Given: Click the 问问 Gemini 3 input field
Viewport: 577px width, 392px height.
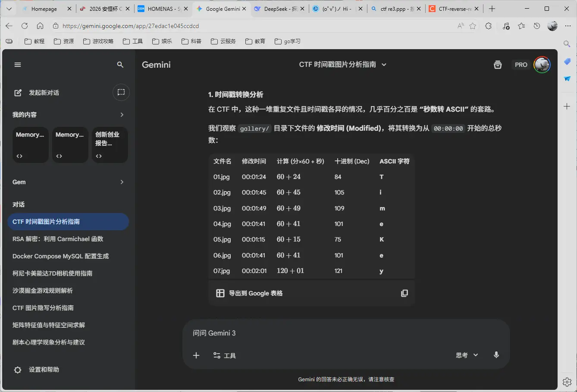Looking at the screenshot, I should coord(302,332).
